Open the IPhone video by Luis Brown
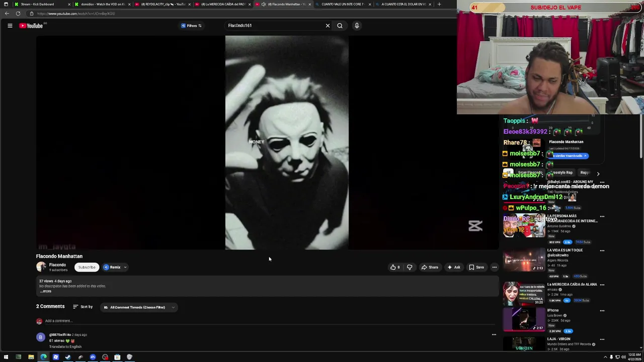644x362 pixels. 524,319
